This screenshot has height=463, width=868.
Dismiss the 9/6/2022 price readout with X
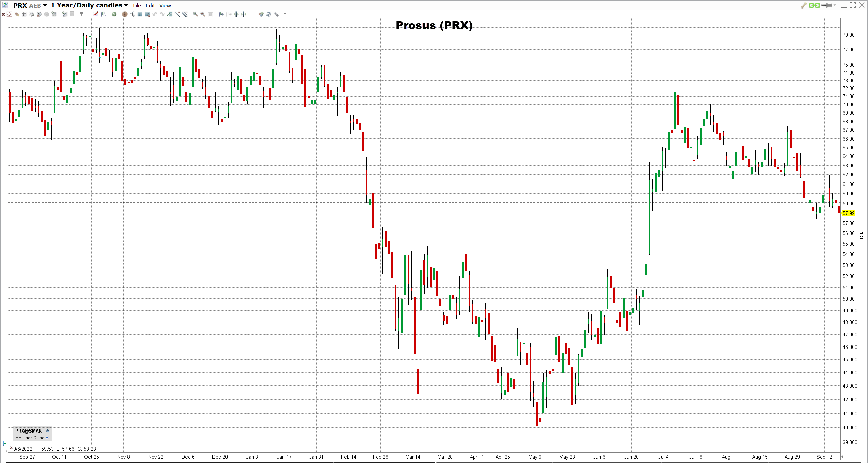(x=11, y=448)
